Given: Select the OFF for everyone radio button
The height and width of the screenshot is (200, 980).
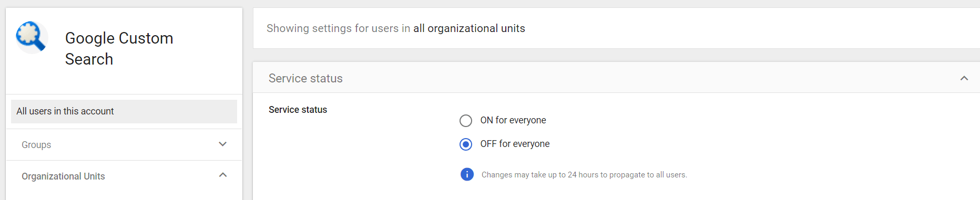Looking at the screenshot, I should coord(466,144).
